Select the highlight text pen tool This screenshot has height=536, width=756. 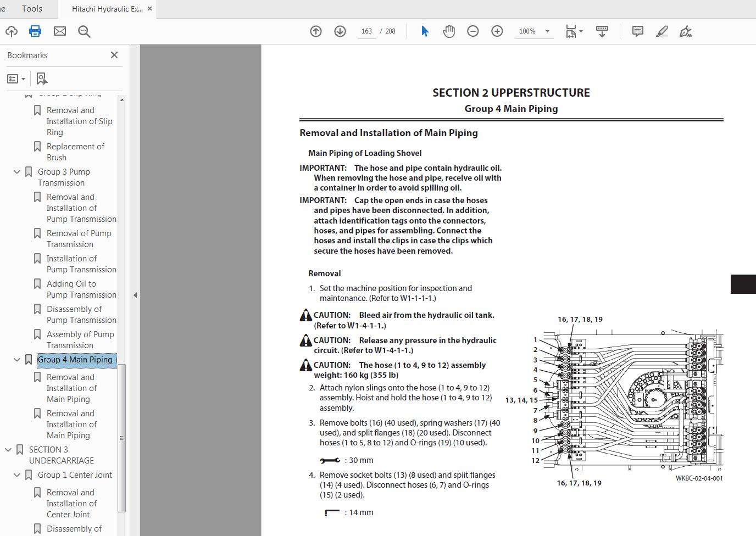[x=662, y=31]
